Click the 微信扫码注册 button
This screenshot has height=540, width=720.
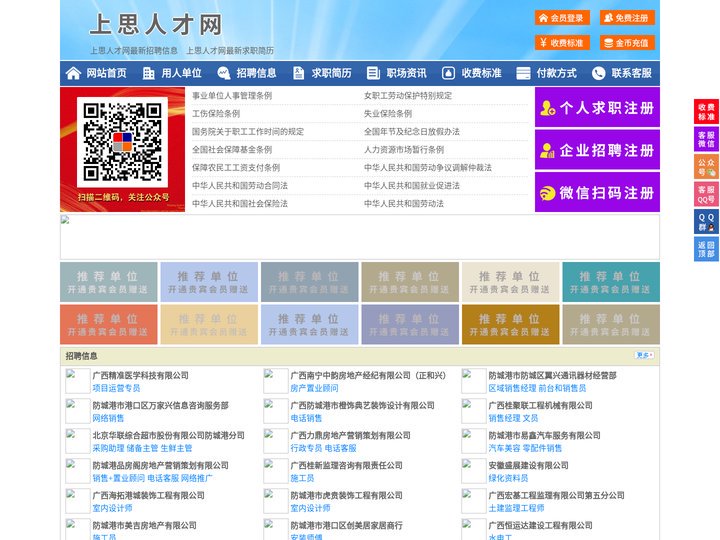click(597, 193)
